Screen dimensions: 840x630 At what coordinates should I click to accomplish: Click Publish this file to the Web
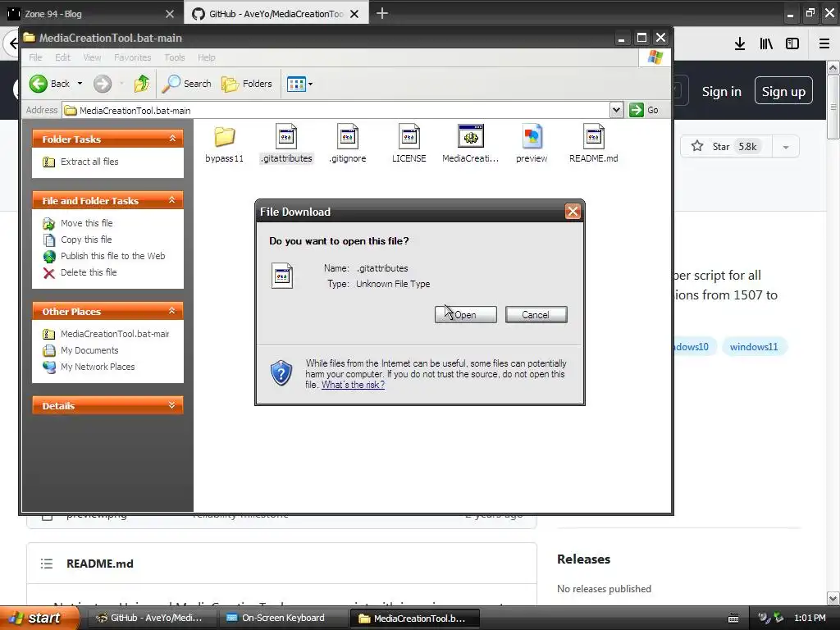point(112,256)
